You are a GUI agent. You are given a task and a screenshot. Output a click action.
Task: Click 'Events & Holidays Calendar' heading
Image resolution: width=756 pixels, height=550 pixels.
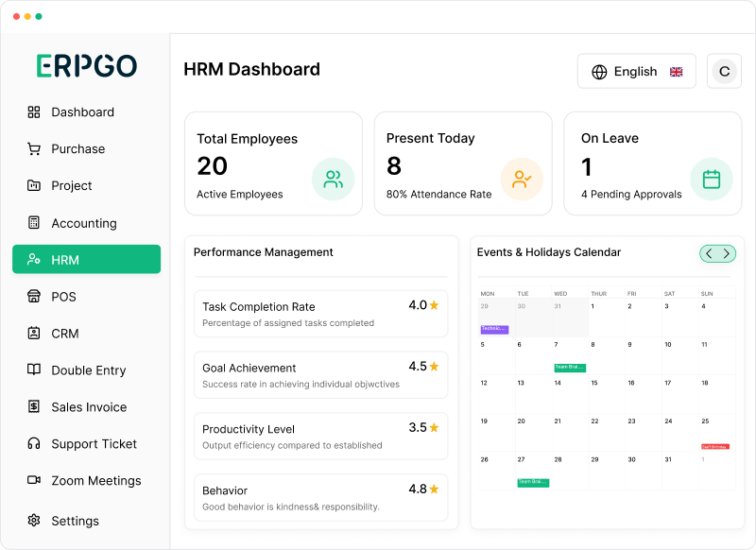click(x=549, y=252)
